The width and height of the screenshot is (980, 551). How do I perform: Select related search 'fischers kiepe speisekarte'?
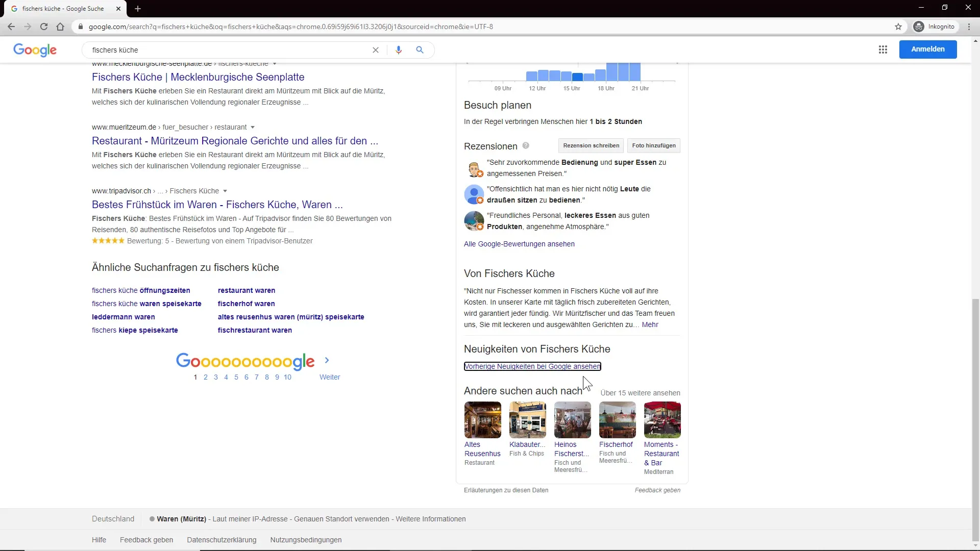[x=135, y=330]
